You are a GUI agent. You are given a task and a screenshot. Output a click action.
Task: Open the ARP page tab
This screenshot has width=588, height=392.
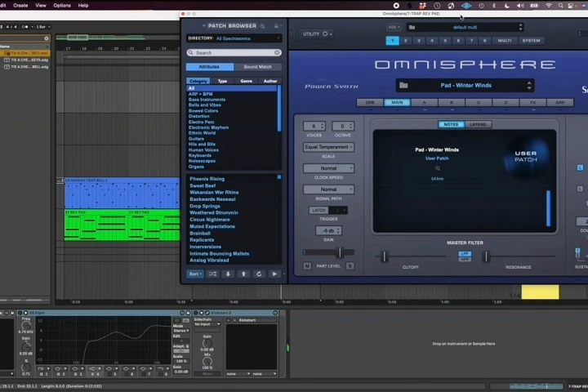click(560, 102)
